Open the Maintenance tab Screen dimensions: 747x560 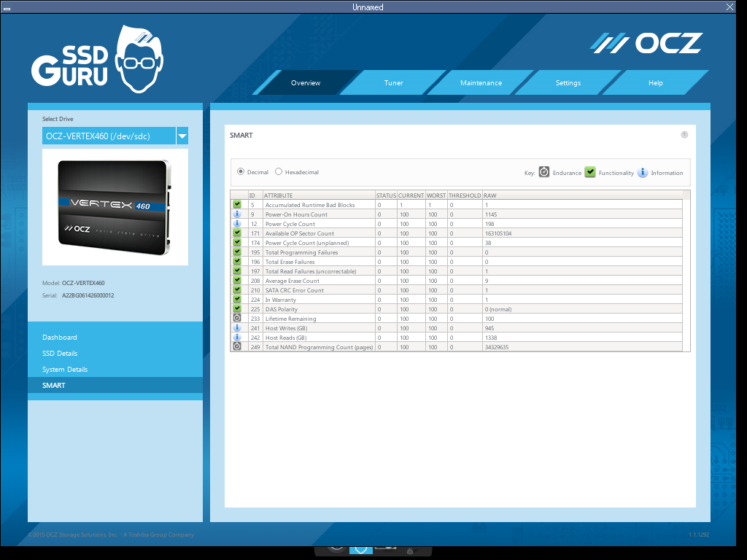tap(481, 83)
